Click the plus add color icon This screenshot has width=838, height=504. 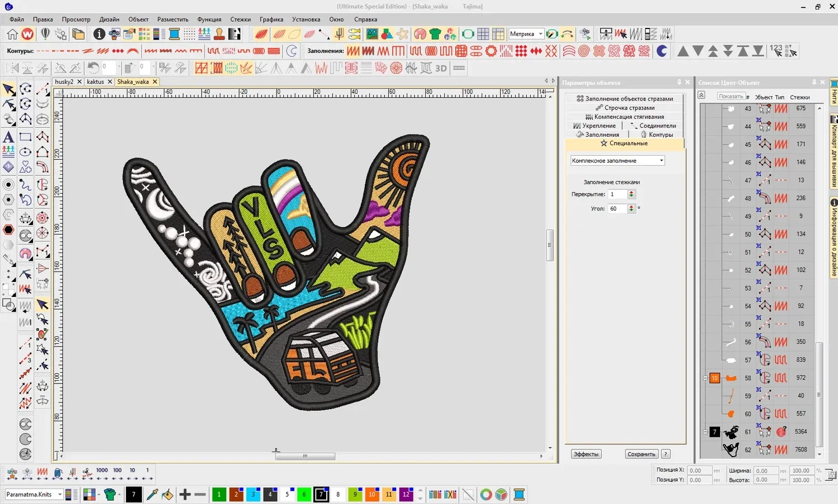(185, 495)
